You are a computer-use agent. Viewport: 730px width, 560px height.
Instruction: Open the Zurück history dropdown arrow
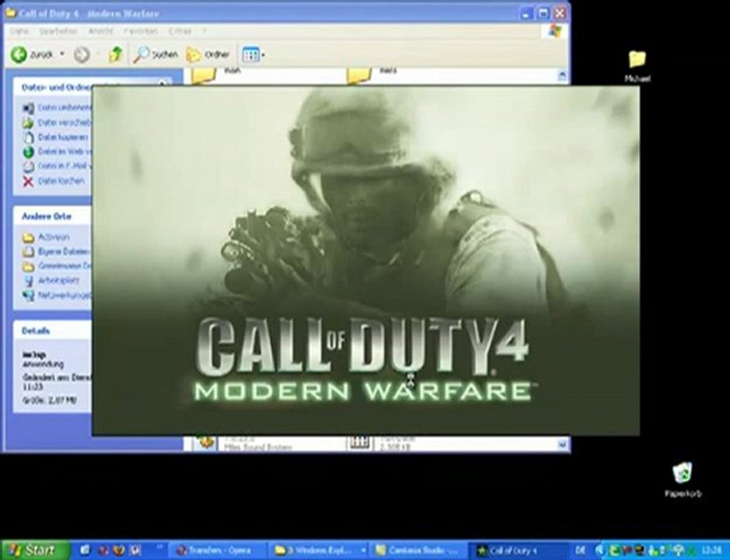click(x=62, y=54)
